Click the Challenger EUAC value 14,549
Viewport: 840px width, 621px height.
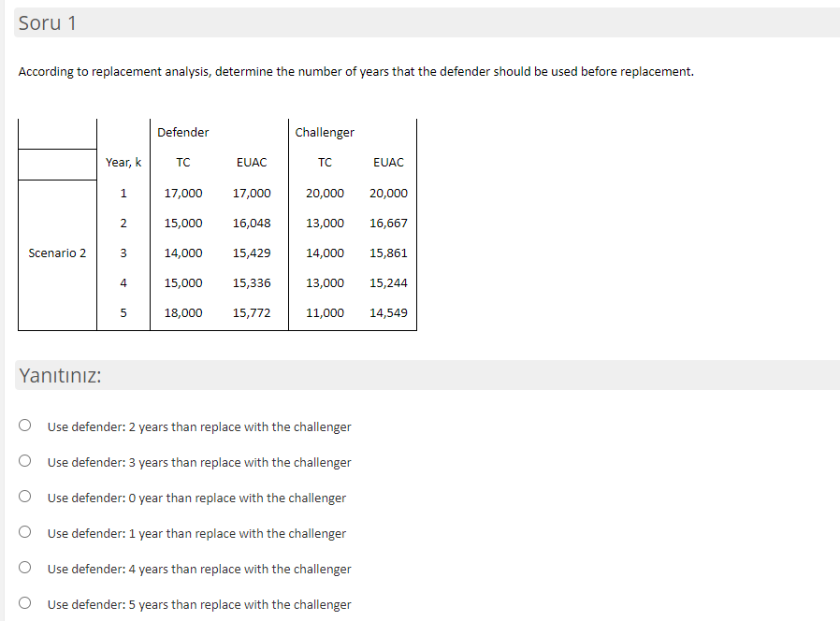tap(390, 312)
